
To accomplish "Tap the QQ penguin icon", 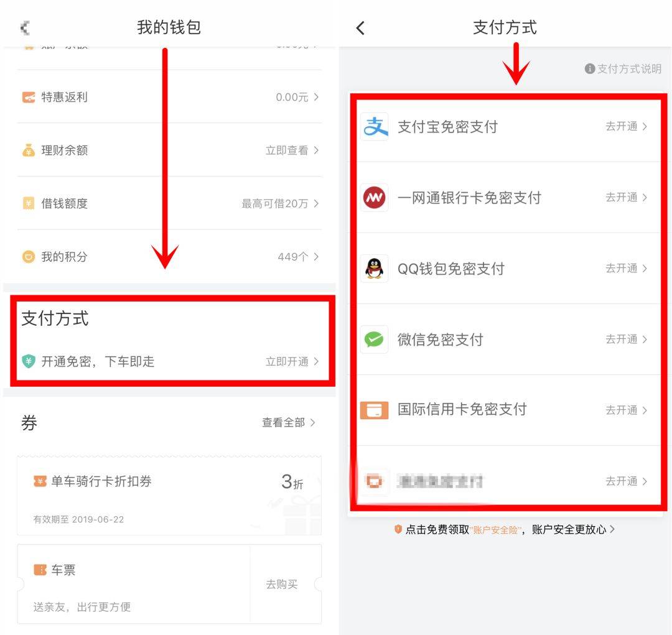I will click(x=374, y=269).
